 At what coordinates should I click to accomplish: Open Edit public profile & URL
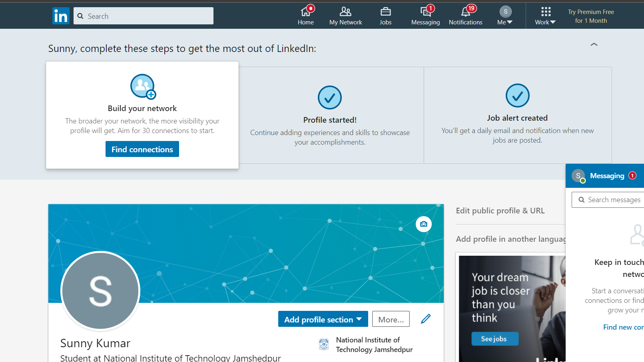(x=500, y=211)
